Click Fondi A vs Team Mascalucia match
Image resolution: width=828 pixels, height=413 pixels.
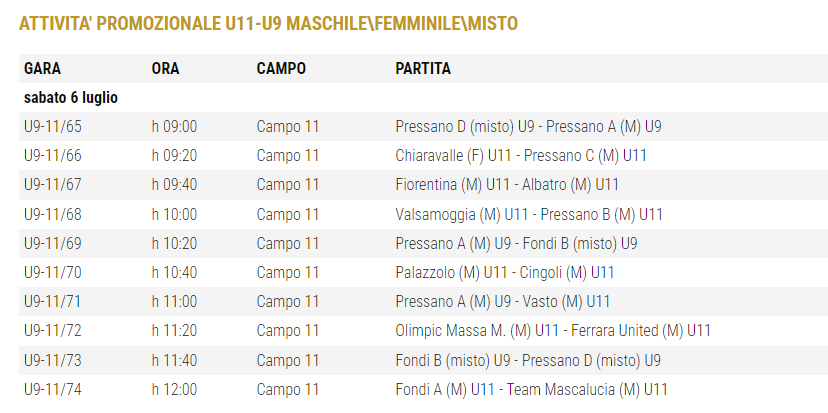click(531, 390)
